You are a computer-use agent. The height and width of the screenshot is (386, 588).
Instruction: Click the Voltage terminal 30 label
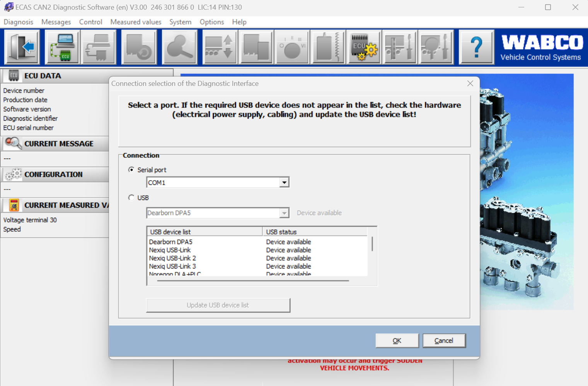30,220
